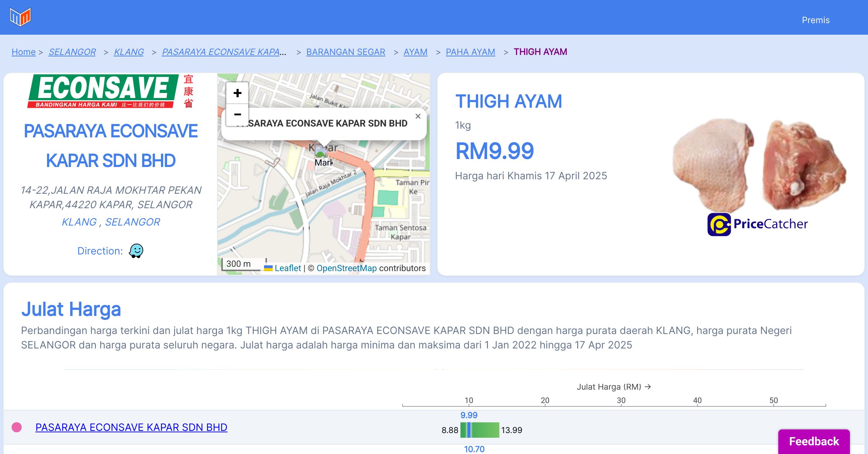Click the Direction: label
The width and height of the screenshot is (868, 454).
100,251
